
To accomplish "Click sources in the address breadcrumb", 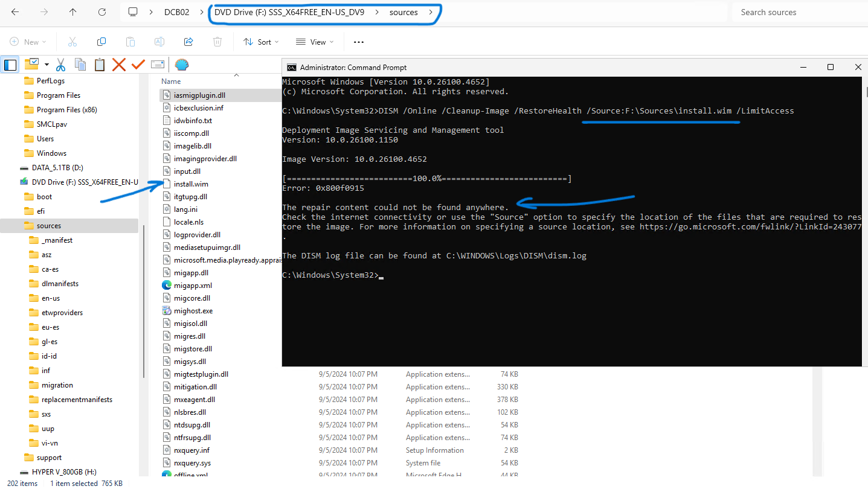I will [x=404, y=12].
